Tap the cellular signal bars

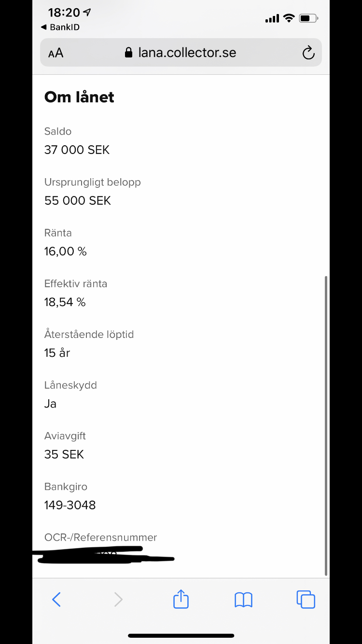[272, 19]
